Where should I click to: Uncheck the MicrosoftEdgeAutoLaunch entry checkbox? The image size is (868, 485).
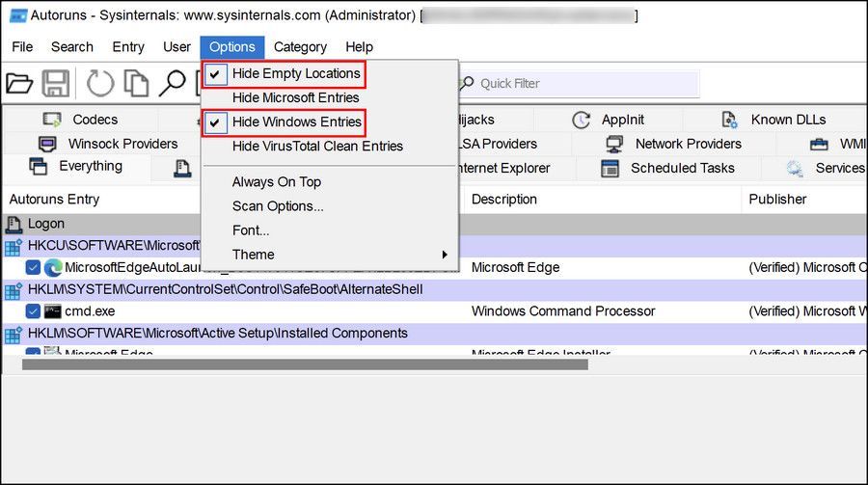pyautogui.click(x=33, y=267)
